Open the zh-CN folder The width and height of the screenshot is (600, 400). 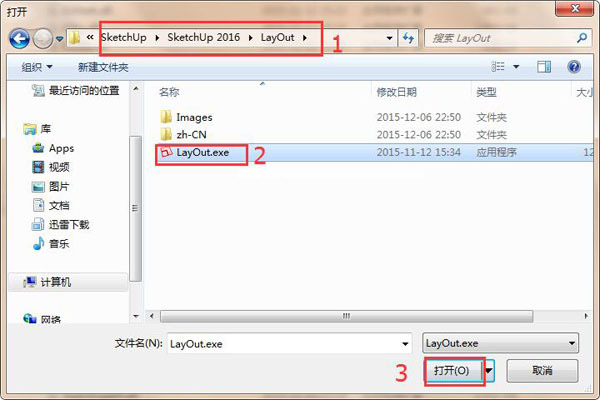[191, 135]
